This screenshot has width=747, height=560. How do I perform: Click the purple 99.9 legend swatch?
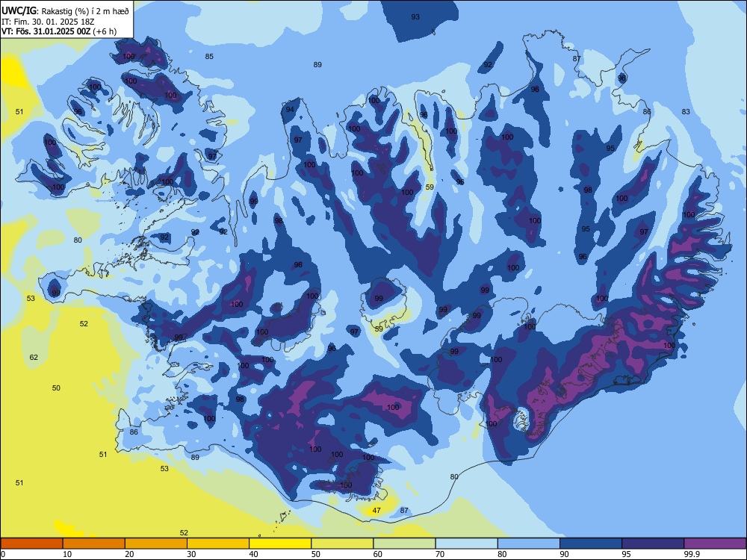(715, 544)
